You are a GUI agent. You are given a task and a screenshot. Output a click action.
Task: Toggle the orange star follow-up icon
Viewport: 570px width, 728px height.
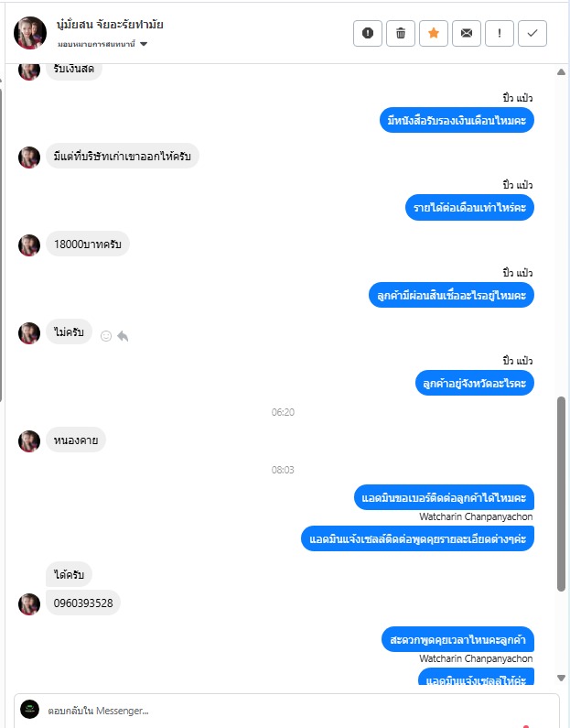click(x=433, y=34)
